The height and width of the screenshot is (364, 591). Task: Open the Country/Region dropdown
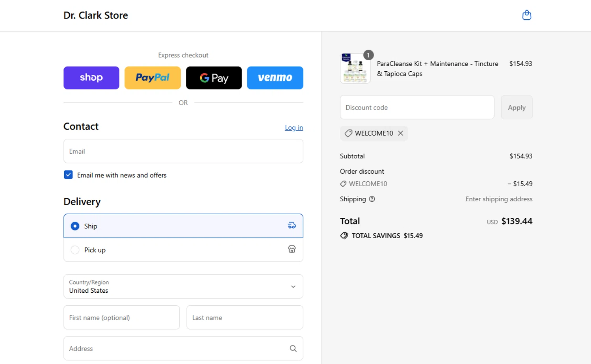[183, 286]
